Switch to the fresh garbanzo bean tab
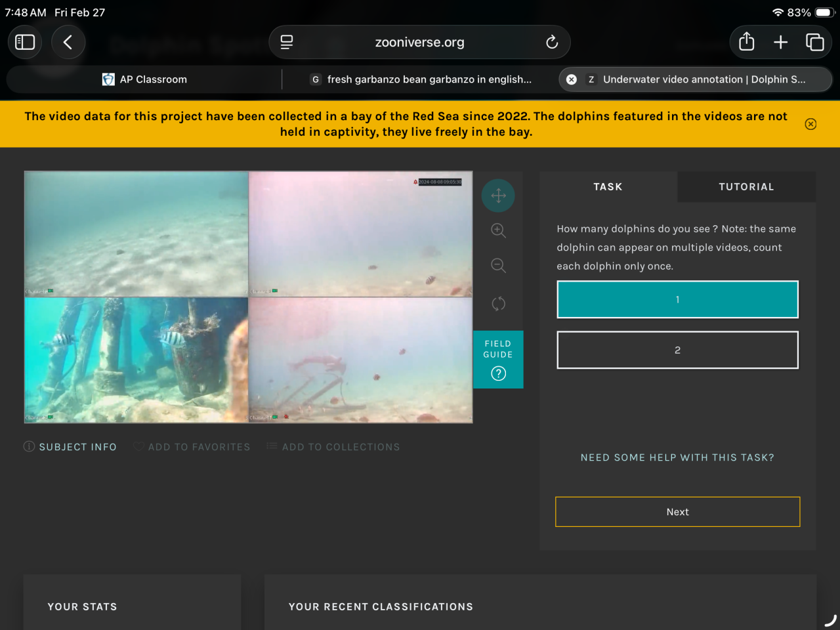Screen dimensions: 840x630 pyautogui.click(x=420, y=79)
